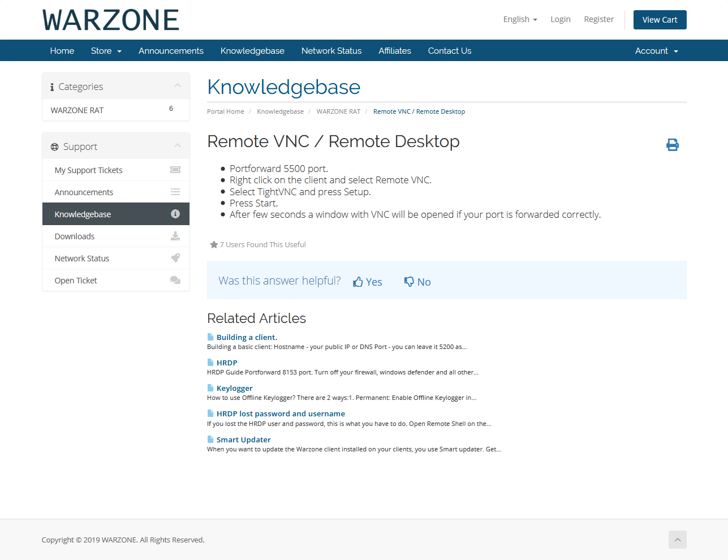Image resolution: width=728 pixels, height=560 pixels.
Task: Open Affiliates in the navigation bar
Action: pos(394,51)
